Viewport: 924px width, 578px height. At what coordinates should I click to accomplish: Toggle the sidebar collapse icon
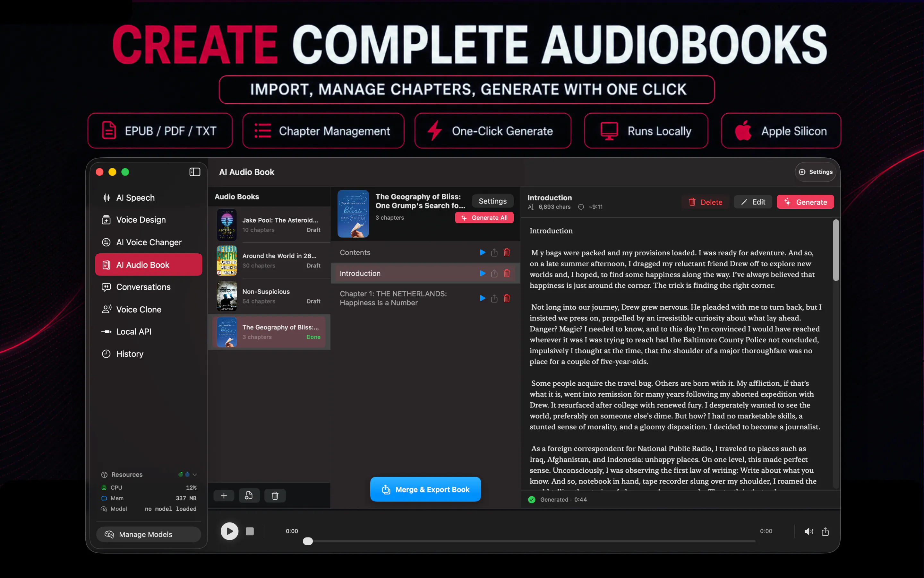[x=195, y=172]
